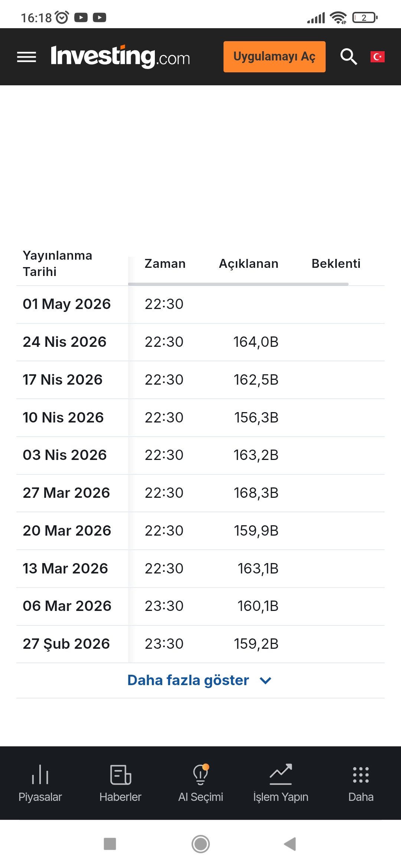
Task: Open the hamburger navigation menu
Action: (x=26, y=57)
